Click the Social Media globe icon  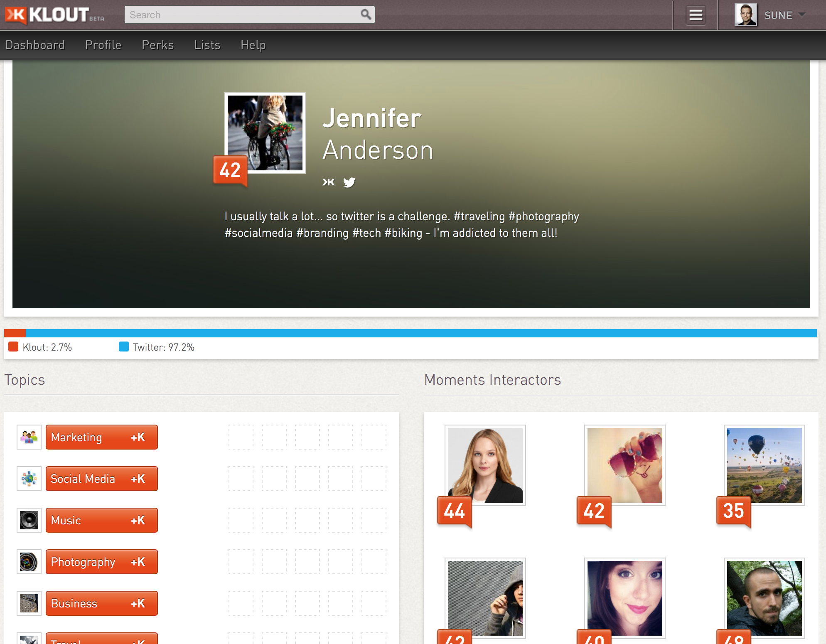click(x=29, y=479)
